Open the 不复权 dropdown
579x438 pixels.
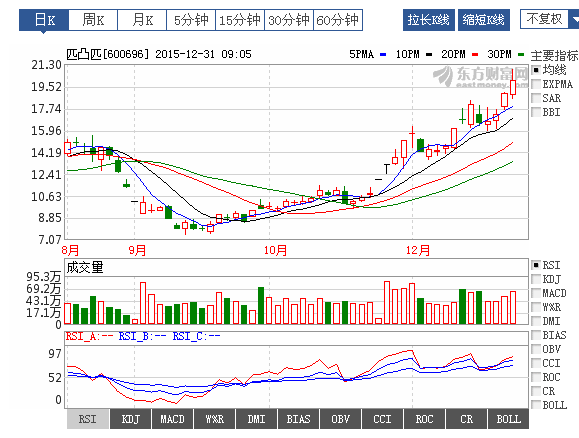point(549,19)
